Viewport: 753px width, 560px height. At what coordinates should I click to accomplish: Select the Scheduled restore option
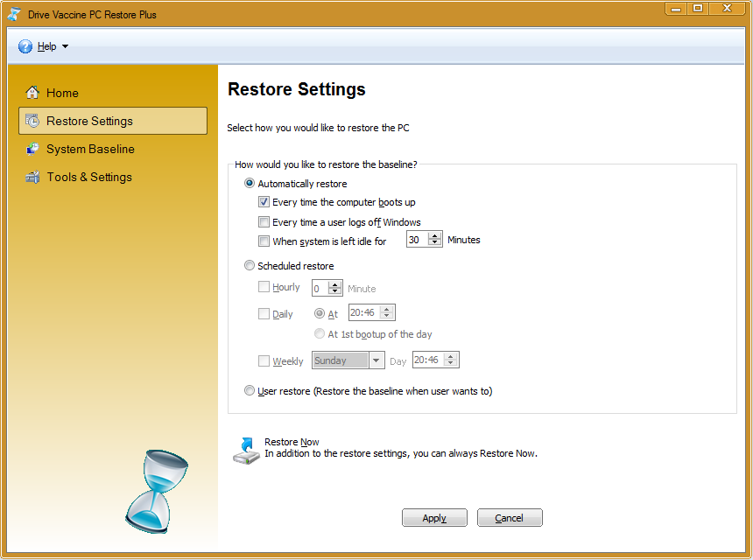point(250,265)
